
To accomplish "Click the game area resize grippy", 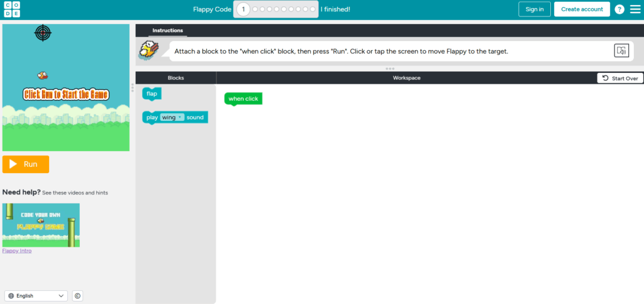I will pyautogui.click(x=132, y=87).
